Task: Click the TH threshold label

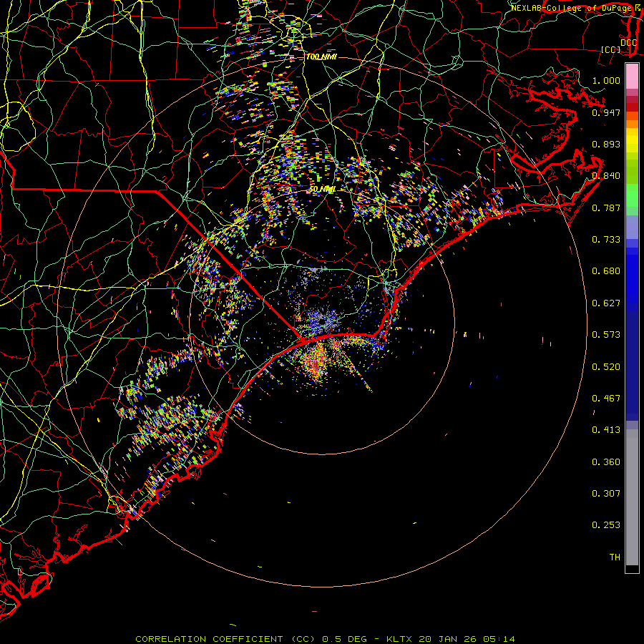Action: pos(615,557)
